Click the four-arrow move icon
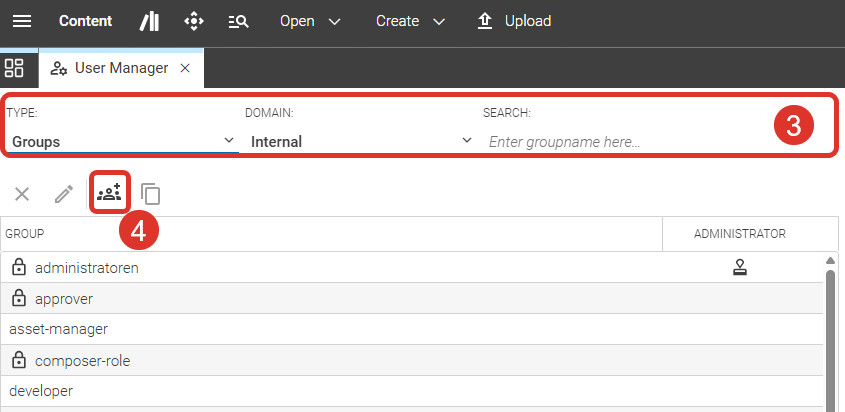 click(194, 21)
